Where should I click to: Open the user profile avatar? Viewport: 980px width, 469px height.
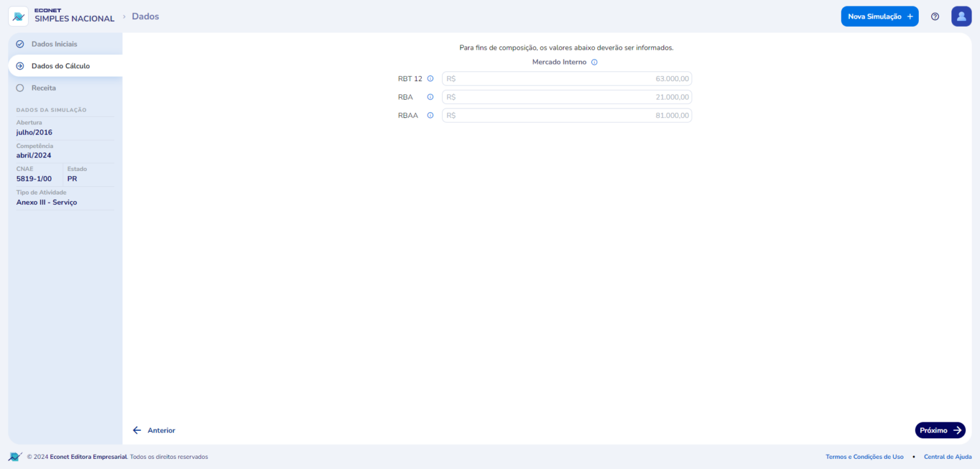pos(961,17)
